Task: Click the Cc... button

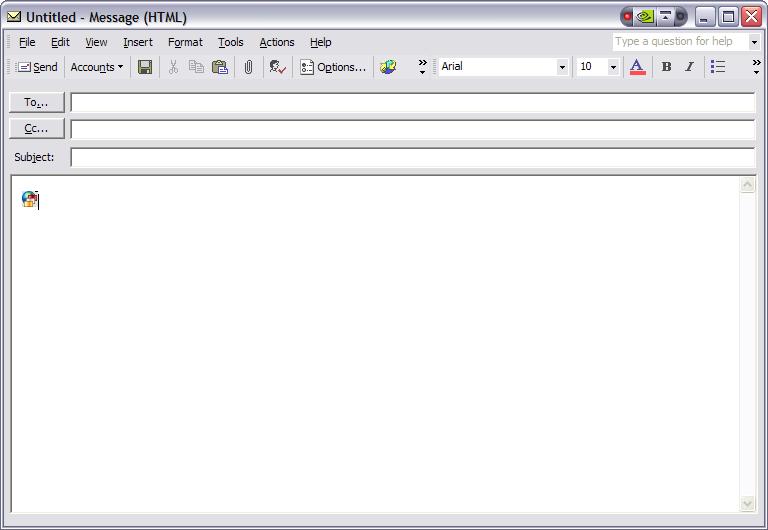Action: point(37,129)
